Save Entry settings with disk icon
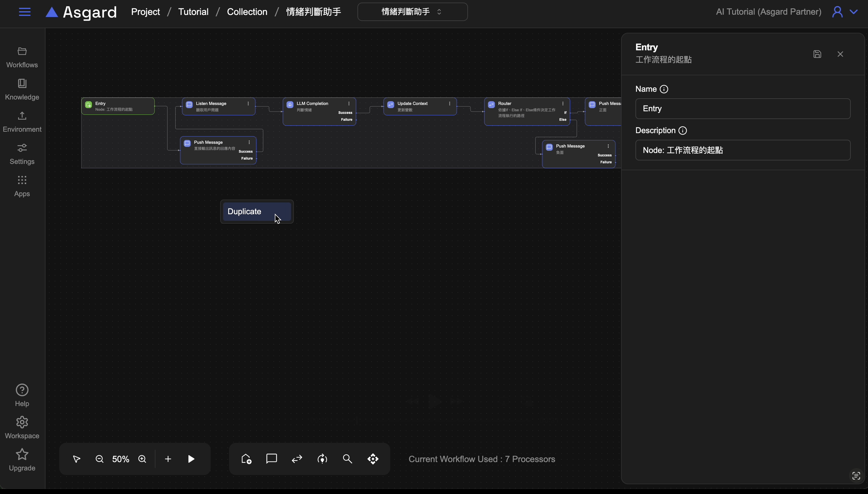Viewport: 868px width, 494px height. (817, 54)
